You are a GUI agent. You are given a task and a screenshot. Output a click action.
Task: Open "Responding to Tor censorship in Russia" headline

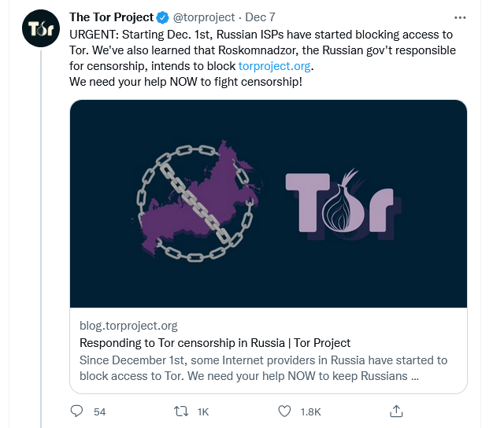point(215,342)
